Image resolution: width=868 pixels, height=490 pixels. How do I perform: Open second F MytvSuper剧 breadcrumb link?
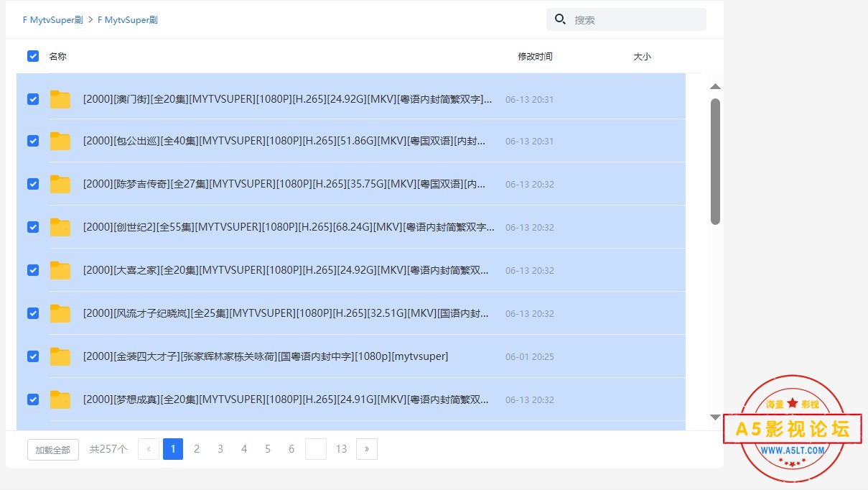(128, 20)
